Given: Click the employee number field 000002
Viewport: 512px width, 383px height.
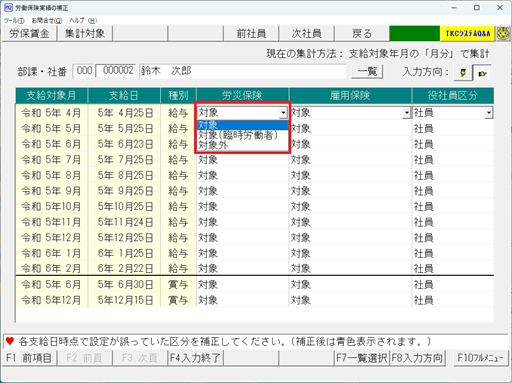Looking at the screenshot, I should click(x=116, y=71).
